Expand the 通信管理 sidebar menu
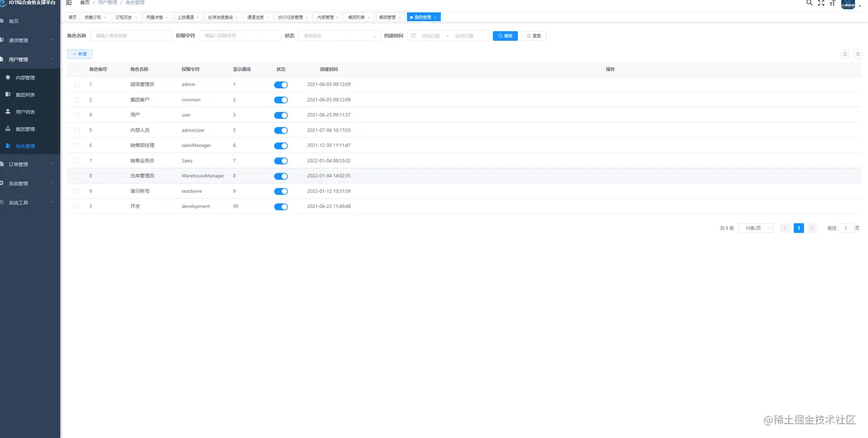The image size is (868, 438). [x=30, y=40]
